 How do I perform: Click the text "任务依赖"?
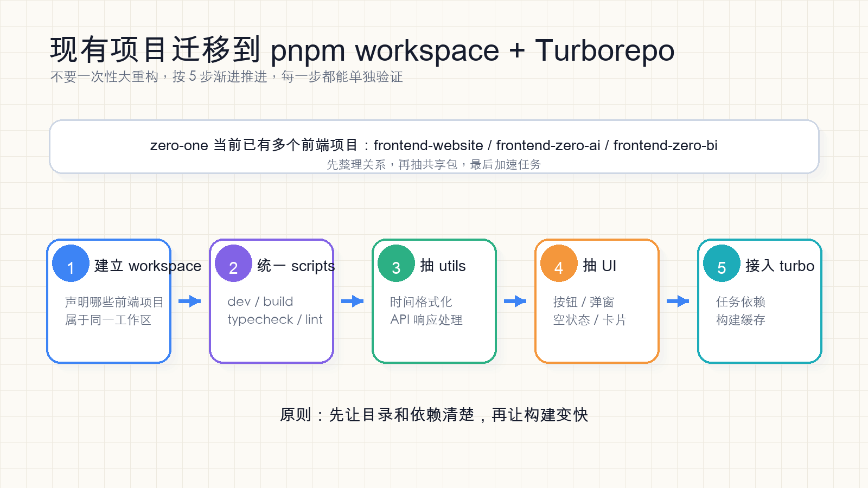click(x=741, y=302)
